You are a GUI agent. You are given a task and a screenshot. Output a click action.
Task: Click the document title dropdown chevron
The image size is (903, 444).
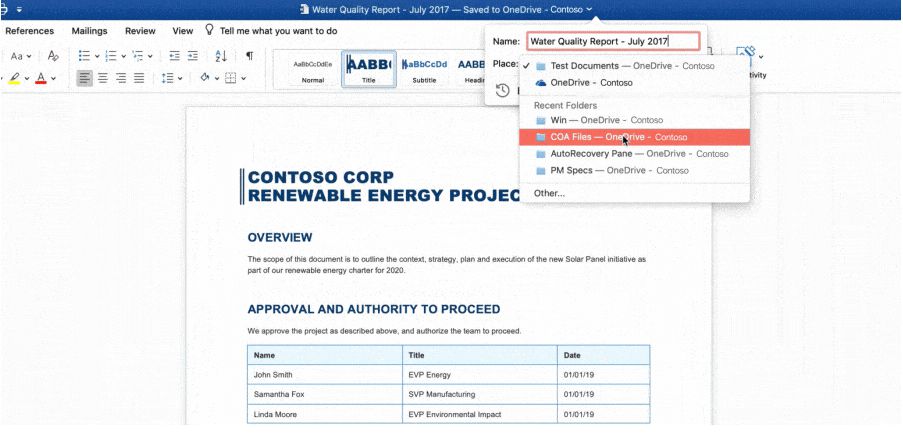[589, 9]
